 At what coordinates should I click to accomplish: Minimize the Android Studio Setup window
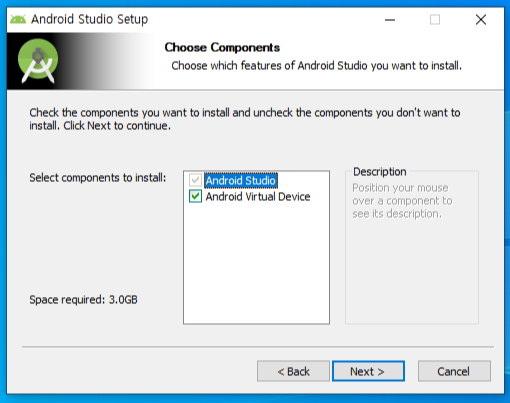tap(390, 20)
